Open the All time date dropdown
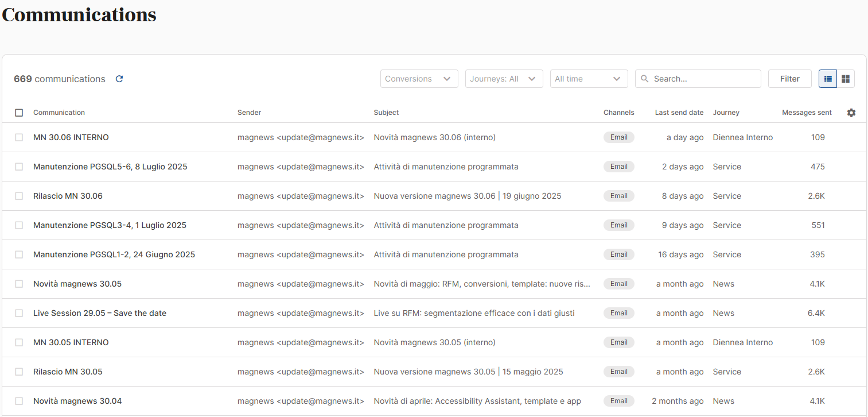The height and width of the screenshot is (417, 868). [589, 79]
